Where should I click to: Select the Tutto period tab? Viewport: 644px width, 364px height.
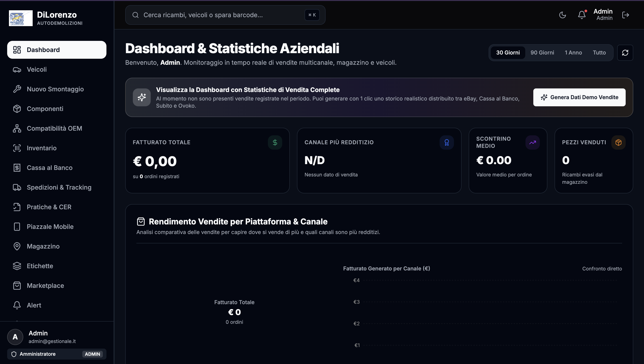[599, 52]
